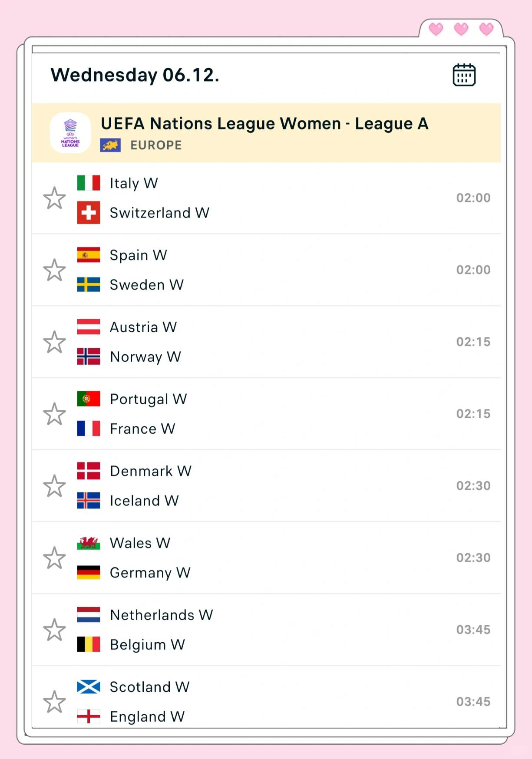Viewport: 532px width, 759px height.
Task: Favorite the Spain W vs Sweden W match
Action: coord(54,270)
